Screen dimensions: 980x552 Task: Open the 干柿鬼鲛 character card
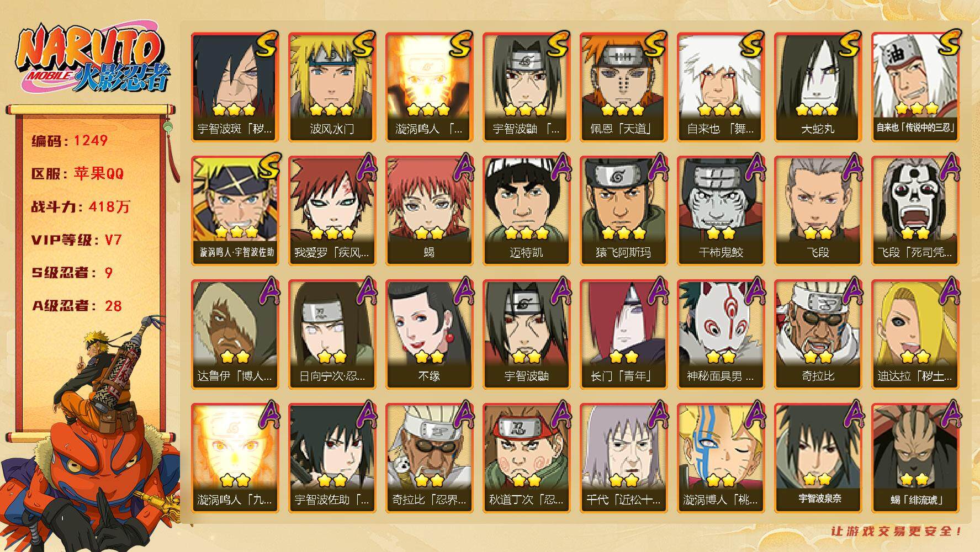point(721,211)
